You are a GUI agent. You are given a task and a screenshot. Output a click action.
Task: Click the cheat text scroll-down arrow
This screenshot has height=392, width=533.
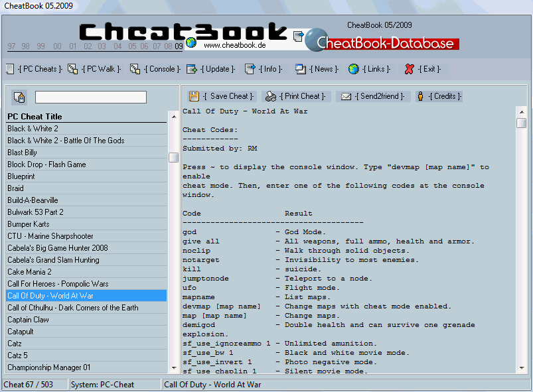522,368
